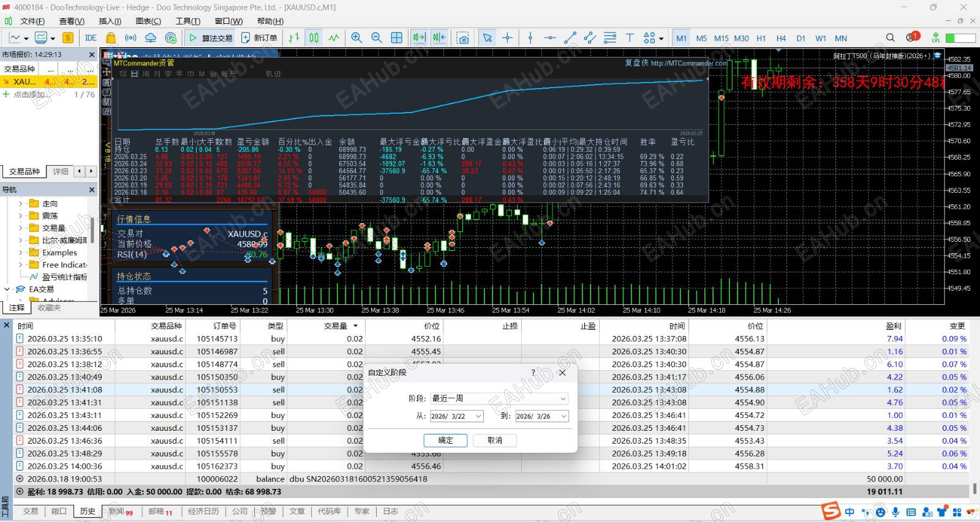Switch to the 交易 tab in toolbox

coord(30,512)
